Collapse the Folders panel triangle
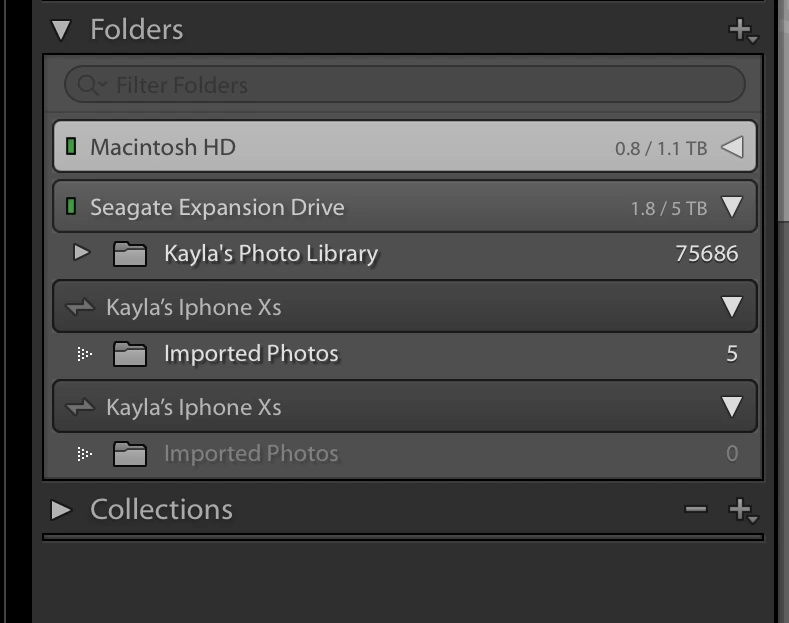The width and height of the screenshot is (789, 623). click(x=61, y=30)
